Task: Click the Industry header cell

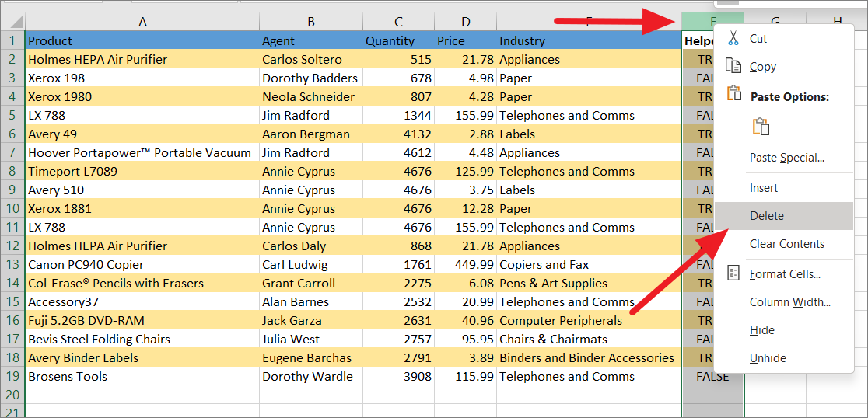Action: click(x=589, y=40)
